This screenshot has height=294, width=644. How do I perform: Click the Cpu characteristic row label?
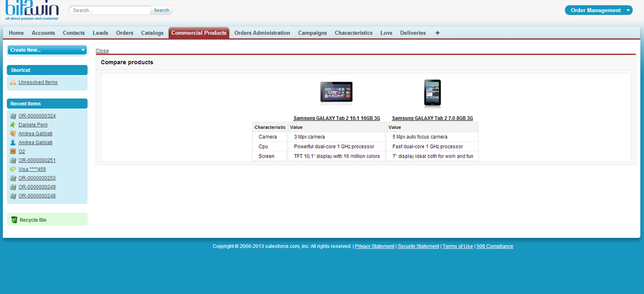(263, 147)
